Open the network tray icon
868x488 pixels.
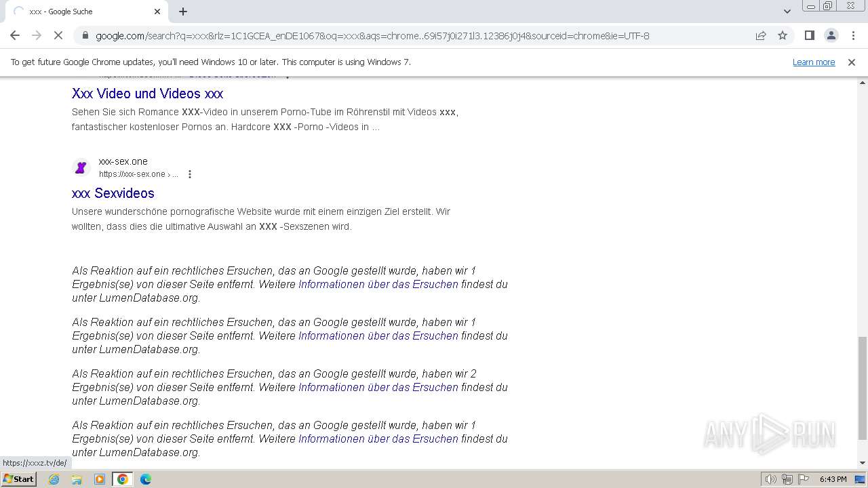pyautogui.click(x=787, y=479)
